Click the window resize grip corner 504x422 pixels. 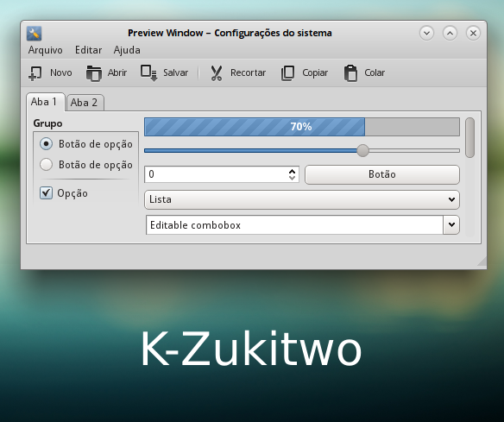point(482,262)
